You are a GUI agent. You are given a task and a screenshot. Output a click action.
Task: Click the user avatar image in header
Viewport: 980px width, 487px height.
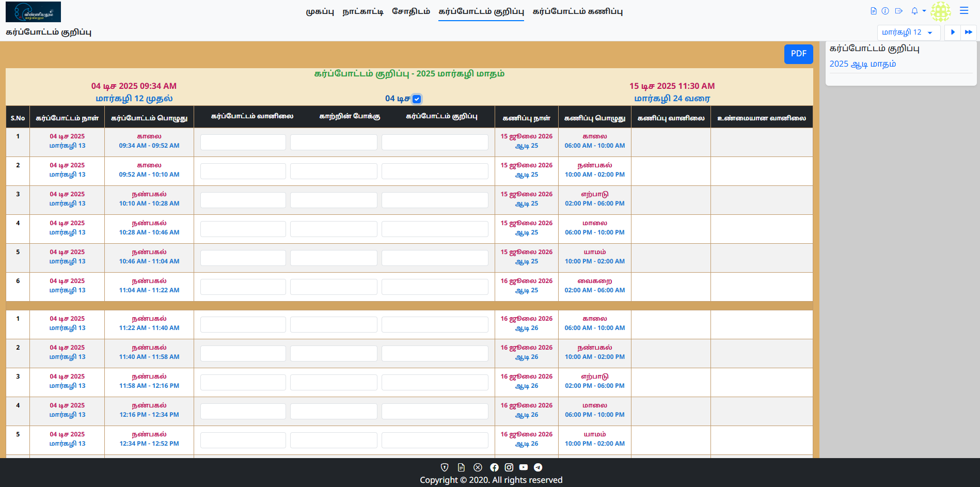[x=941, y=11]
